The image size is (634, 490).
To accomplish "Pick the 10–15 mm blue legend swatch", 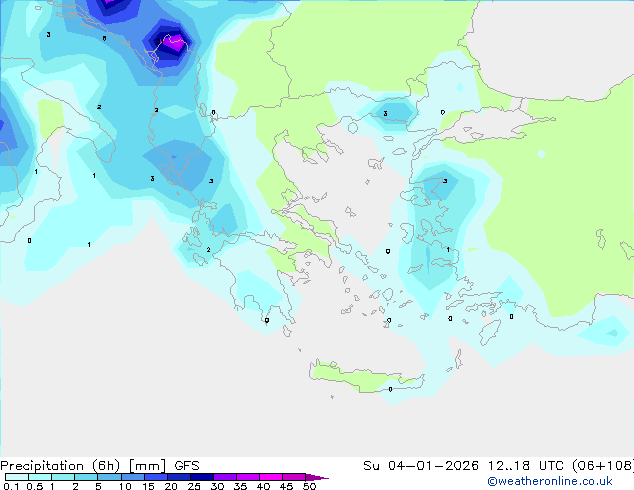I will 133,477.
